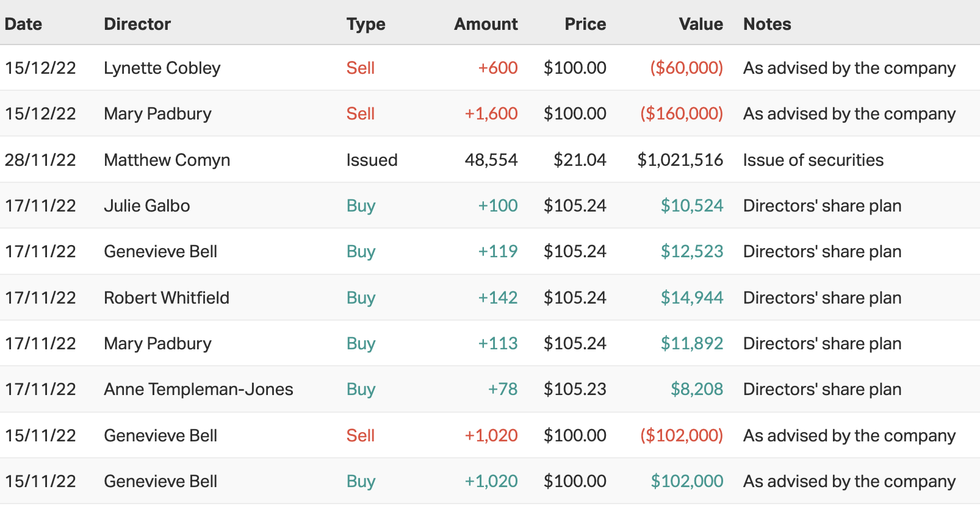Click the Value column header

click(x=701, y=24)
